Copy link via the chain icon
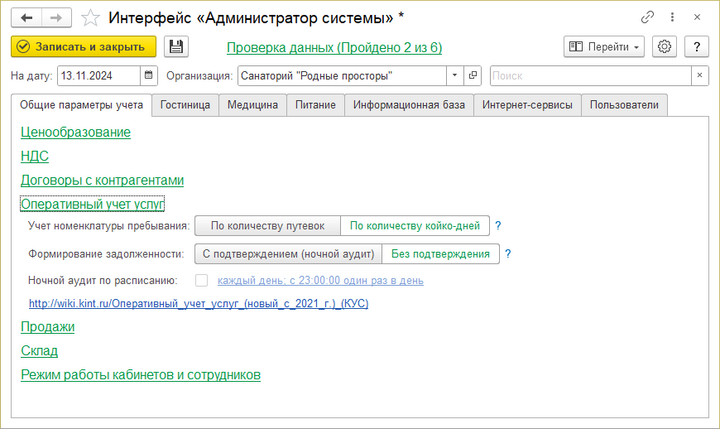Image resolution: width=720 pixels, height=429 pixels. coord(647,17)
